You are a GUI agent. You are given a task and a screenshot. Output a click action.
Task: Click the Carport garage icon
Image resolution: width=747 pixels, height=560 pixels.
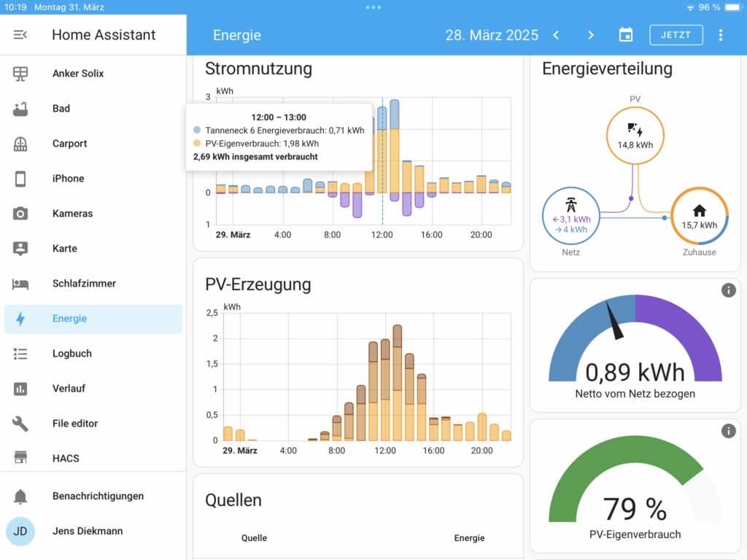click(x=20, y=144)
